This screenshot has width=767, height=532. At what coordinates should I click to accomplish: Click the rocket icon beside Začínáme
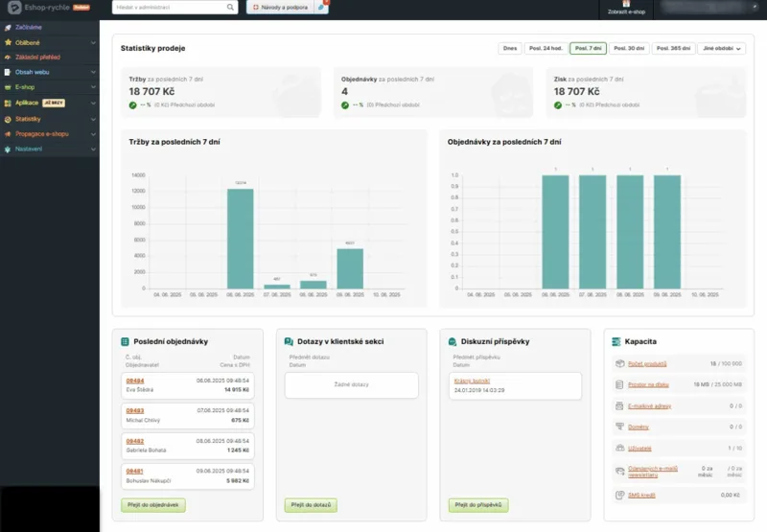pos(8,28)
